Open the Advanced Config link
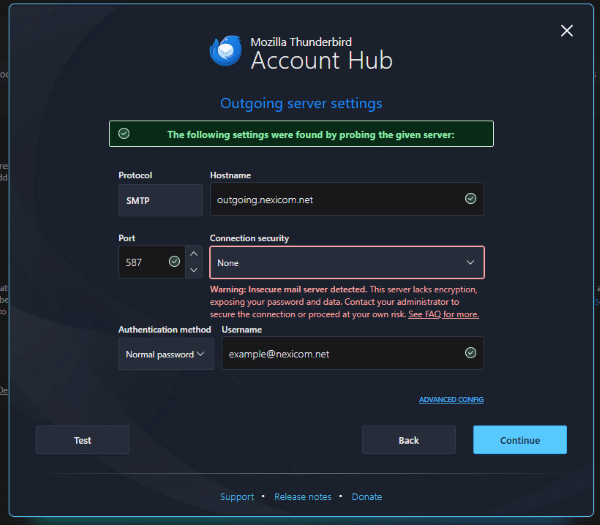 click(x=451, y=400)
